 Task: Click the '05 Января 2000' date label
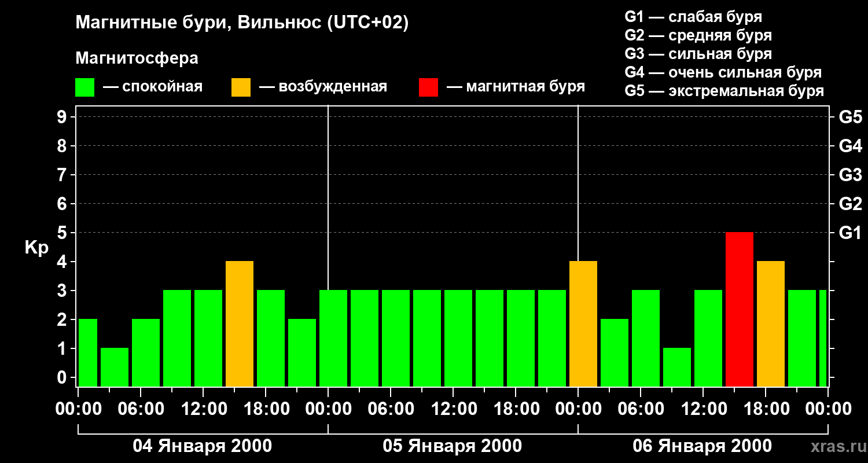pos(453,446)
